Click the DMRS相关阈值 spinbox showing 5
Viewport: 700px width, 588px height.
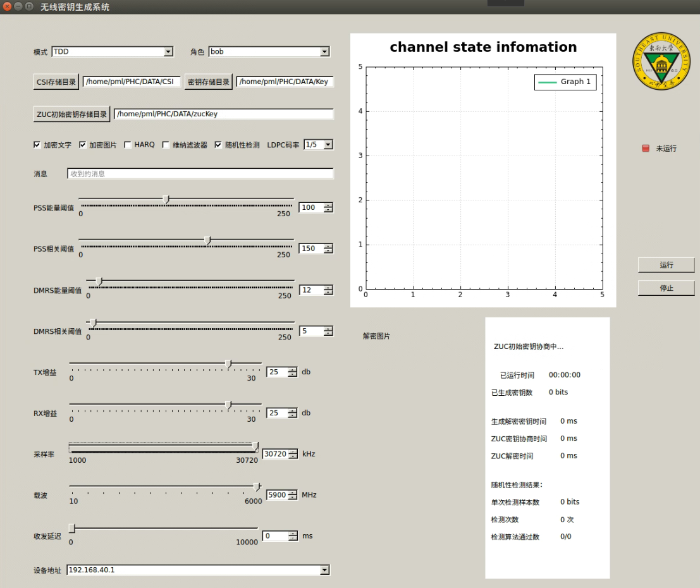316,331
